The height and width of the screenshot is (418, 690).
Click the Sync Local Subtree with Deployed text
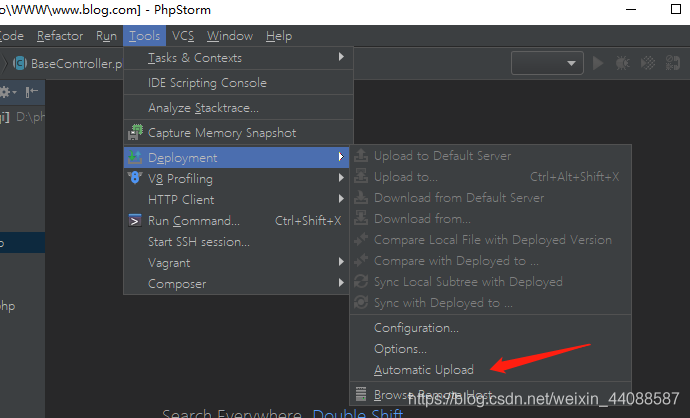(x=468, y=282)
